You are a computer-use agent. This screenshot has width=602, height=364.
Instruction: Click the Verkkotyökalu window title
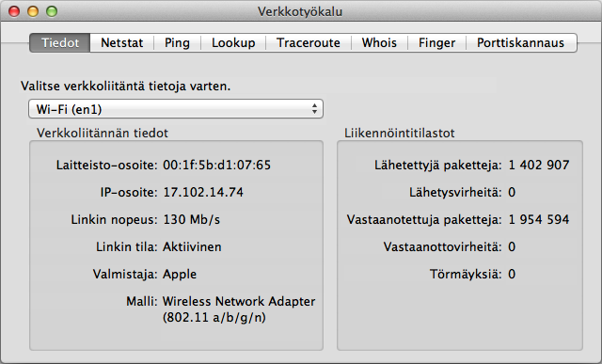coord(300,12)
